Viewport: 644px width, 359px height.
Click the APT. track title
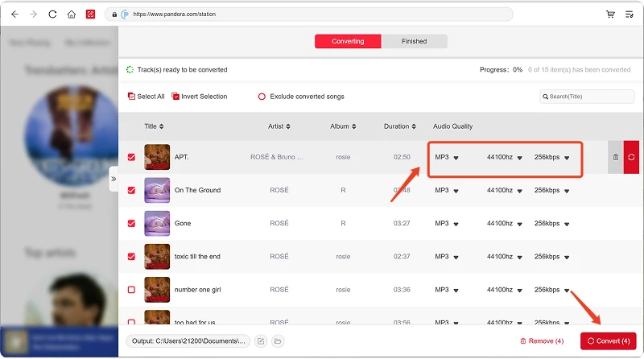(182, 157)
